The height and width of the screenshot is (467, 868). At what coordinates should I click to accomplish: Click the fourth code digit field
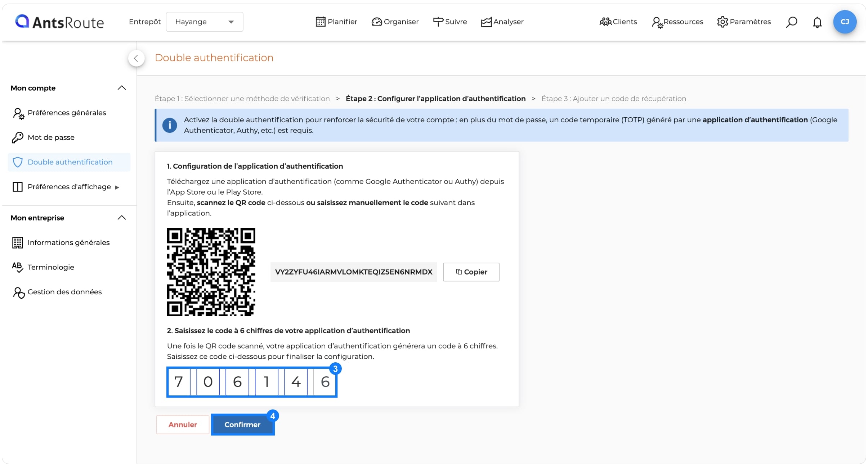[267, 382]
